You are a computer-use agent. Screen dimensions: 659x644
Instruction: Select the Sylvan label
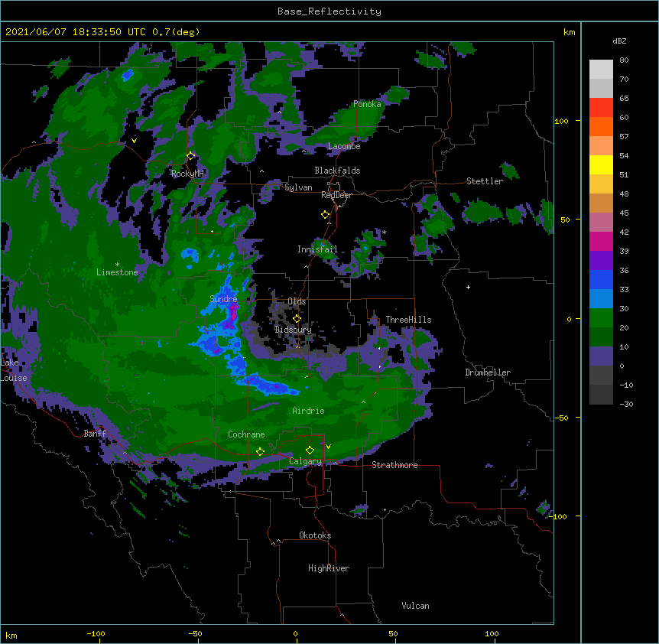298,187
